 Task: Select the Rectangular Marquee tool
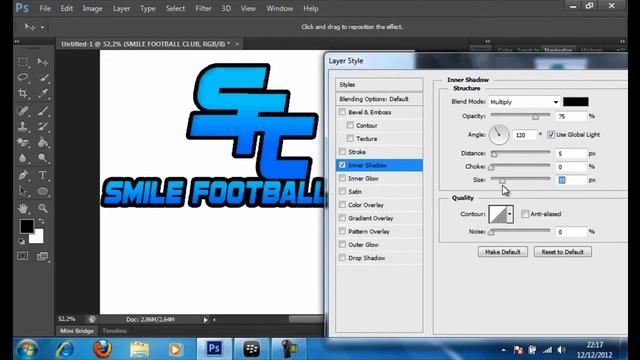[23, 62]
